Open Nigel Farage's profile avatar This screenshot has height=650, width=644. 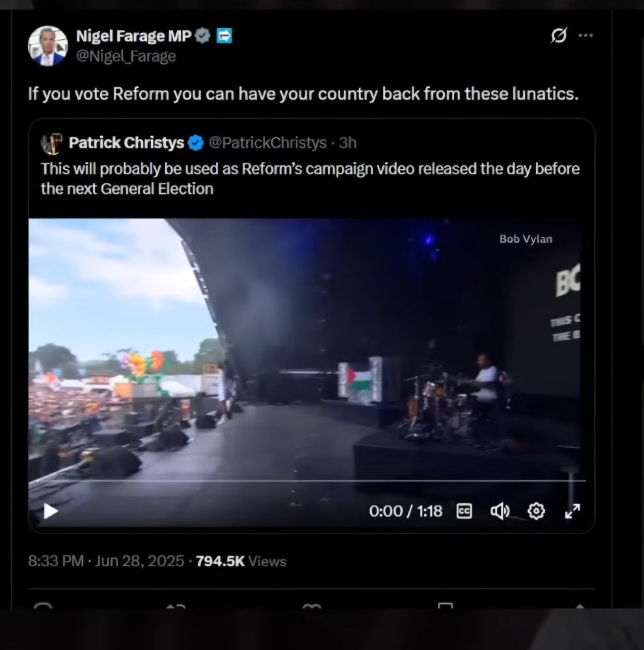[47, 46]
